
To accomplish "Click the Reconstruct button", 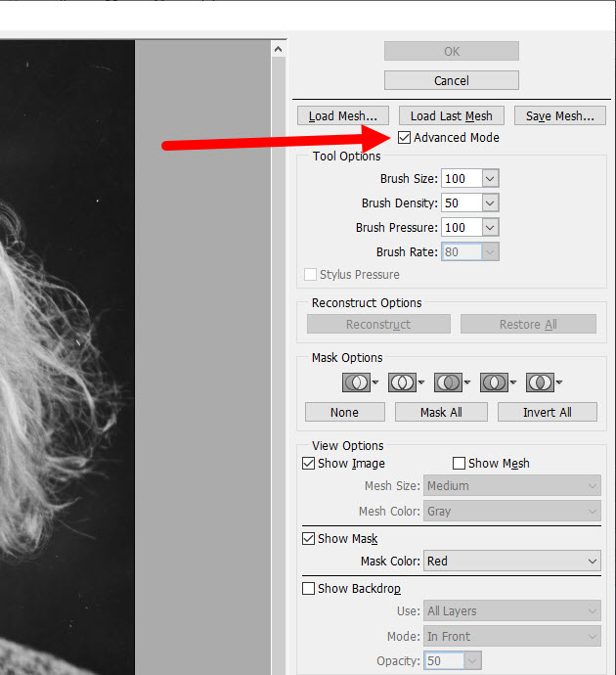I will 378,324.
